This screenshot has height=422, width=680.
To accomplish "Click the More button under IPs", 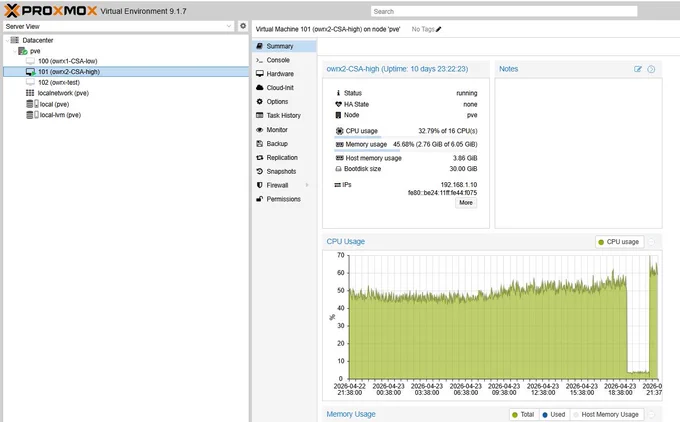I will click(466, 203).
